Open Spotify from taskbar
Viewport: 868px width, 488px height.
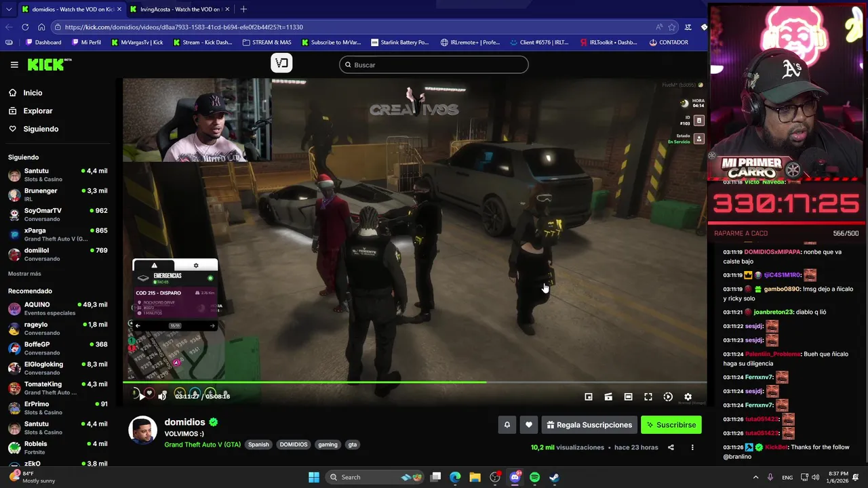(534, 477)
